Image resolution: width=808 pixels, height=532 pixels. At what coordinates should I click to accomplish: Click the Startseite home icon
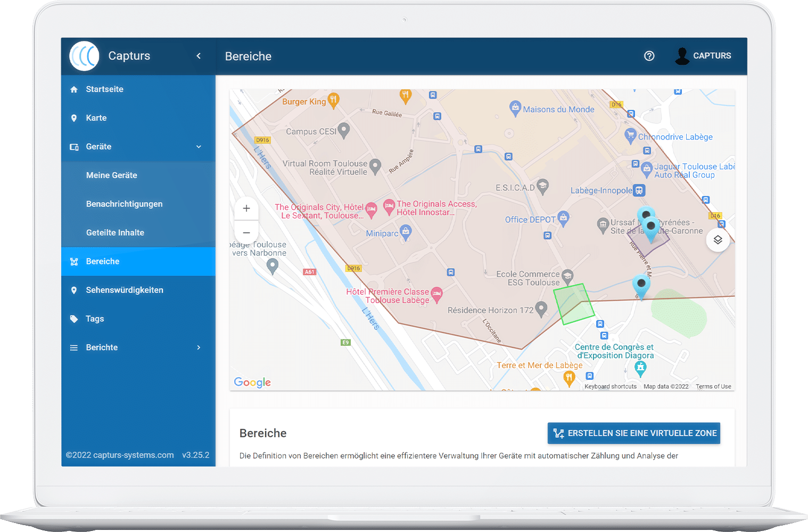pos(74,89)
